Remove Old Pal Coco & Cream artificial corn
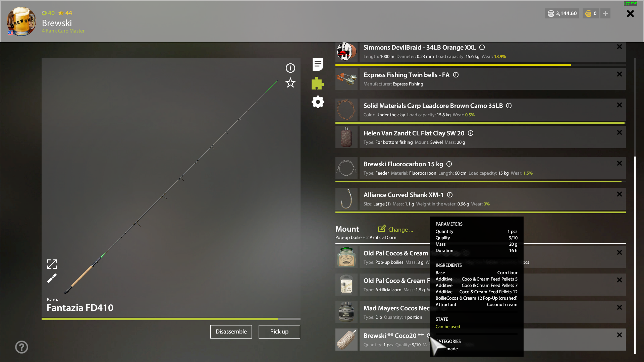 coord(619,280)
